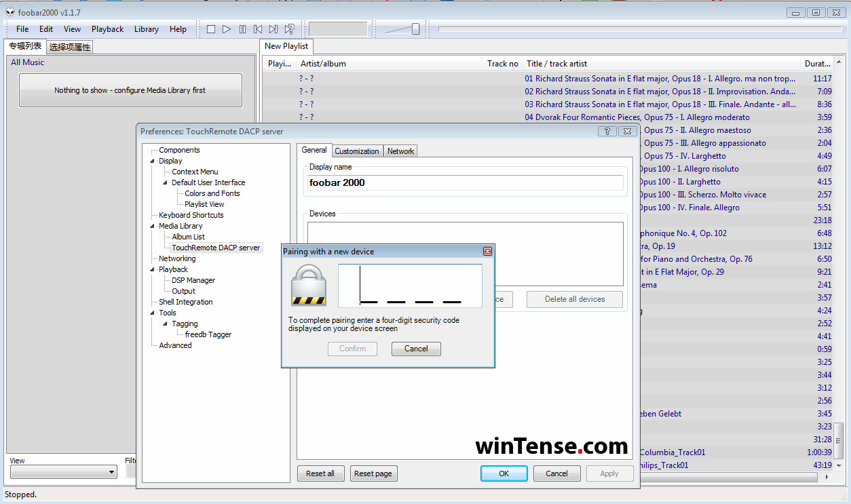
Task: Click the Artist/album column header
Action: [x=390, y=64]
